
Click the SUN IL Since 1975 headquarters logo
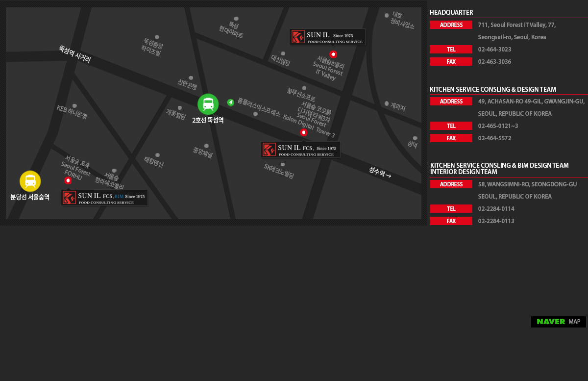tap(327, 37)
